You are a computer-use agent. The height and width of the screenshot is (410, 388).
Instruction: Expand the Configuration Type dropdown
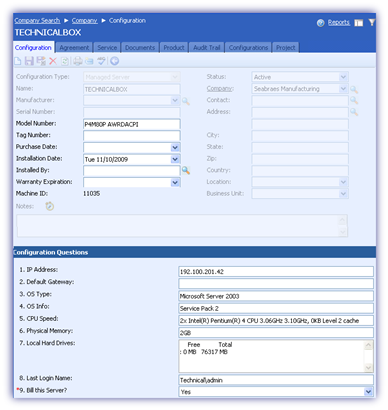175,77
